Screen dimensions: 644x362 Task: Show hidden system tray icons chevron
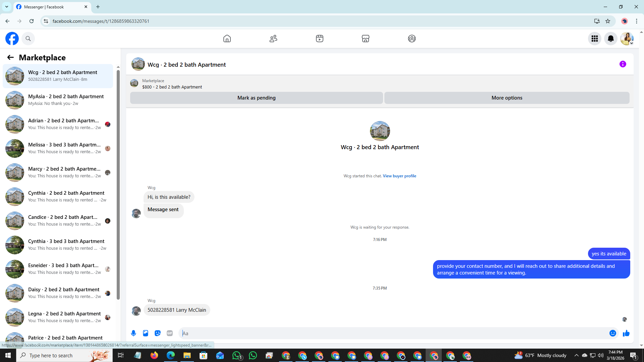[576, 355]
